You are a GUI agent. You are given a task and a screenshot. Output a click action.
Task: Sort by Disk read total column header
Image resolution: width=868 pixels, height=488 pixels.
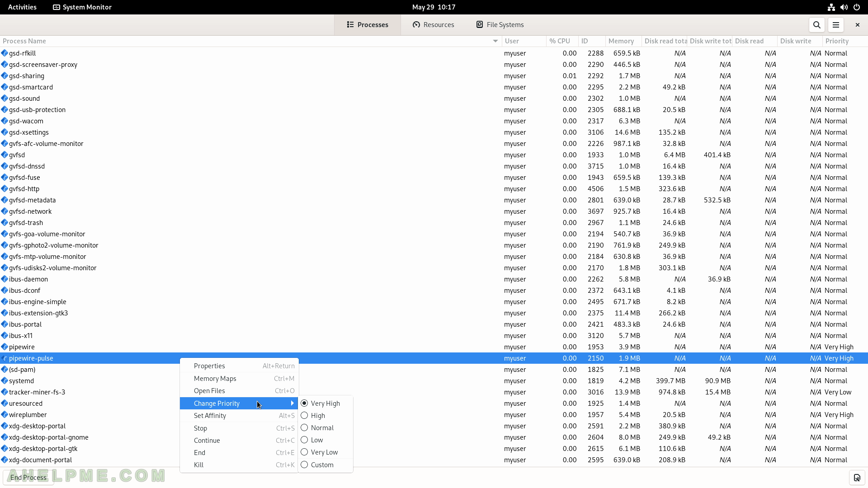click(x=664, y=41)
